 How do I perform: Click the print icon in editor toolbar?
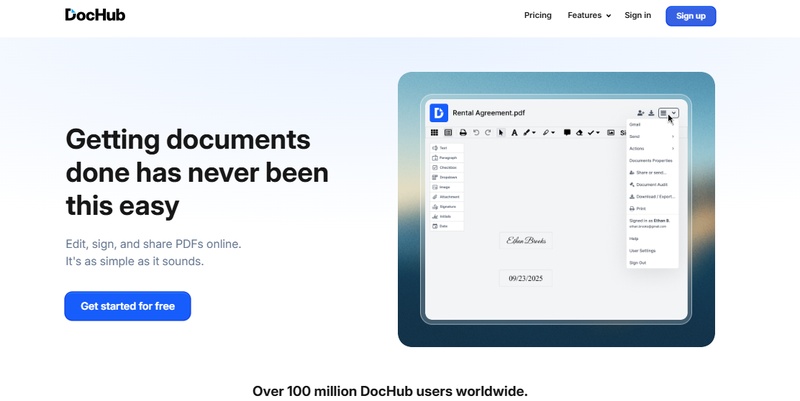[463, 132]
